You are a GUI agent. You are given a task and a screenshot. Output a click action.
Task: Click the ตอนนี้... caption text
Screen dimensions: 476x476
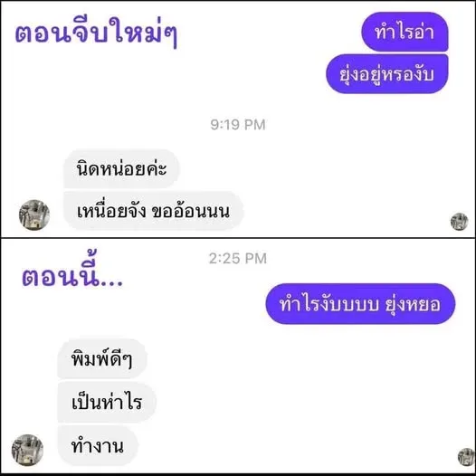[72, 271]
